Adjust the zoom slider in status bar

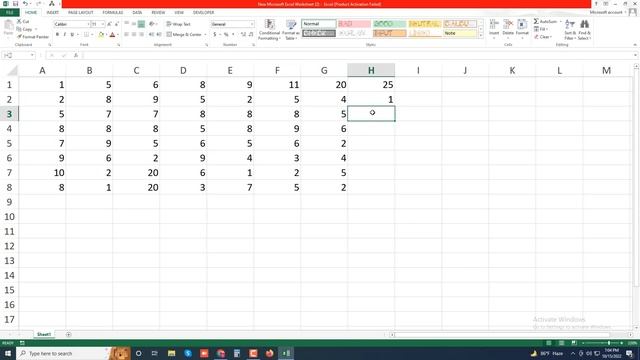pos(609,343)
